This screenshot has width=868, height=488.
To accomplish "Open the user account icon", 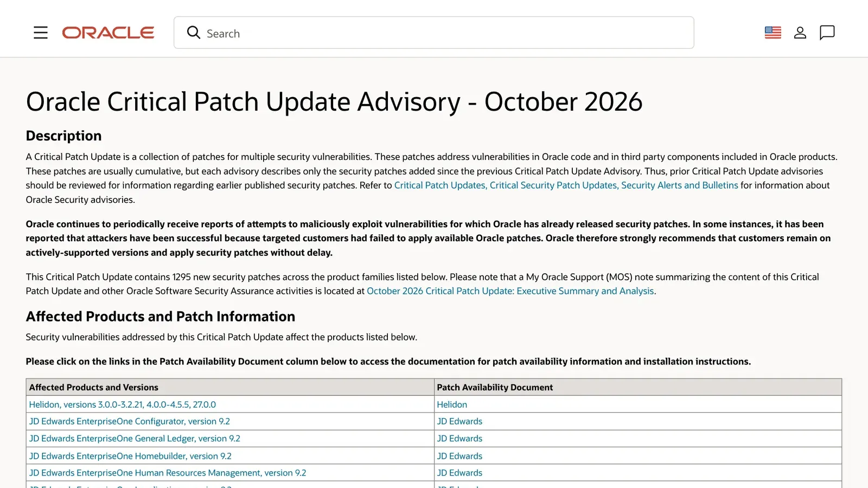I will click(x=800, y=33).
